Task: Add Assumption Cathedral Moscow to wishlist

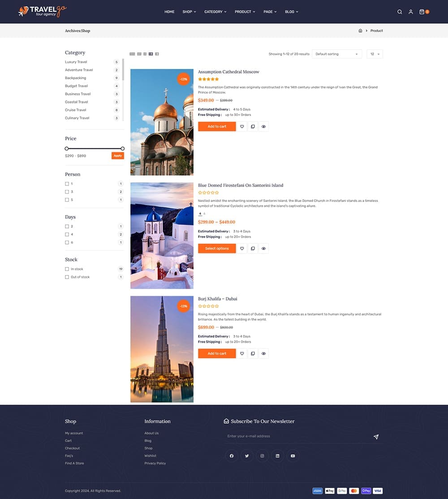Action: (x=242, y=127)
